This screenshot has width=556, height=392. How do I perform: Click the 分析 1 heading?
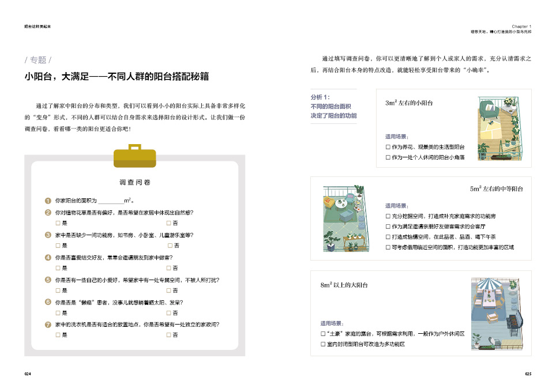click(320, 97)
